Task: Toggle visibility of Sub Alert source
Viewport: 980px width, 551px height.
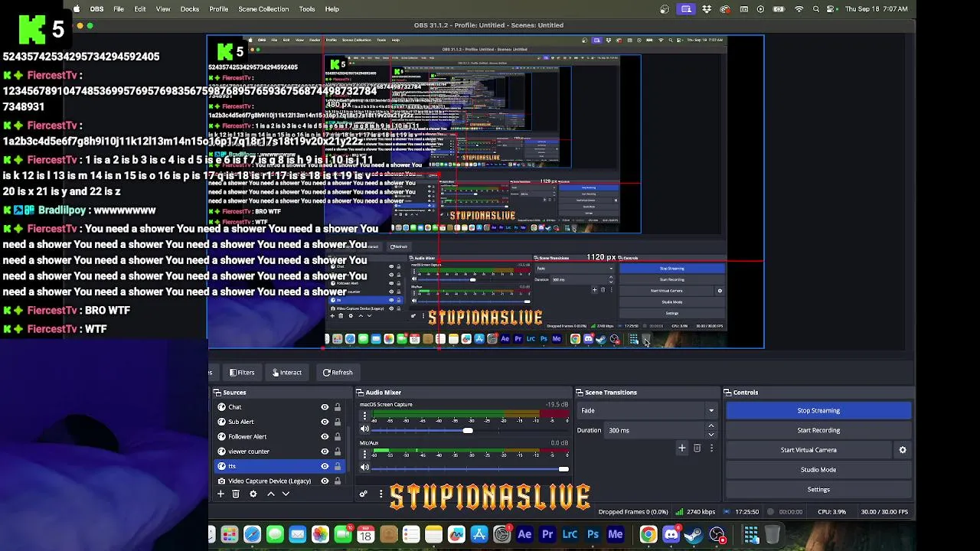Action: click(325, 422)
